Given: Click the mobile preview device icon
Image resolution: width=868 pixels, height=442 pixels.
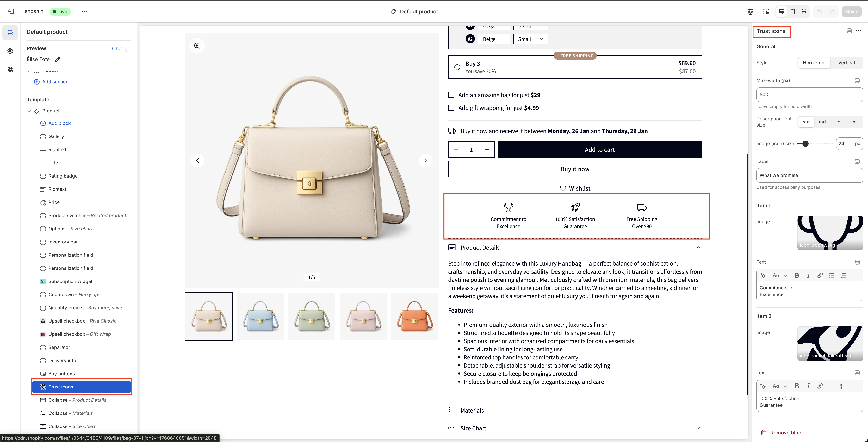Looking at the screenshot, I should 792,11.
